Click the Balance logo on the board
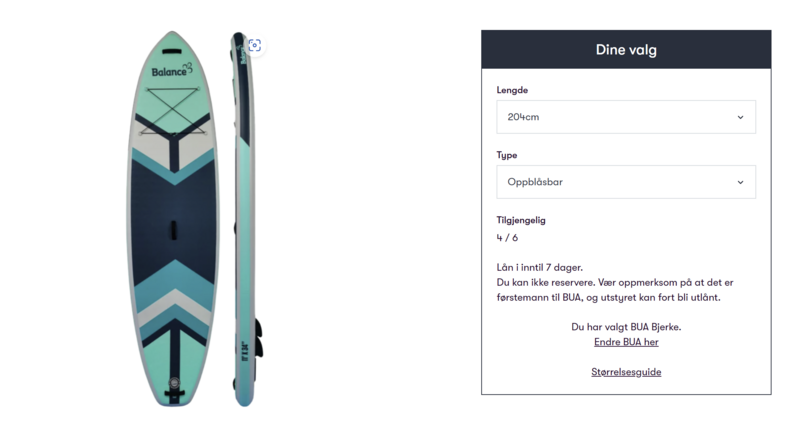 point(172,70)
